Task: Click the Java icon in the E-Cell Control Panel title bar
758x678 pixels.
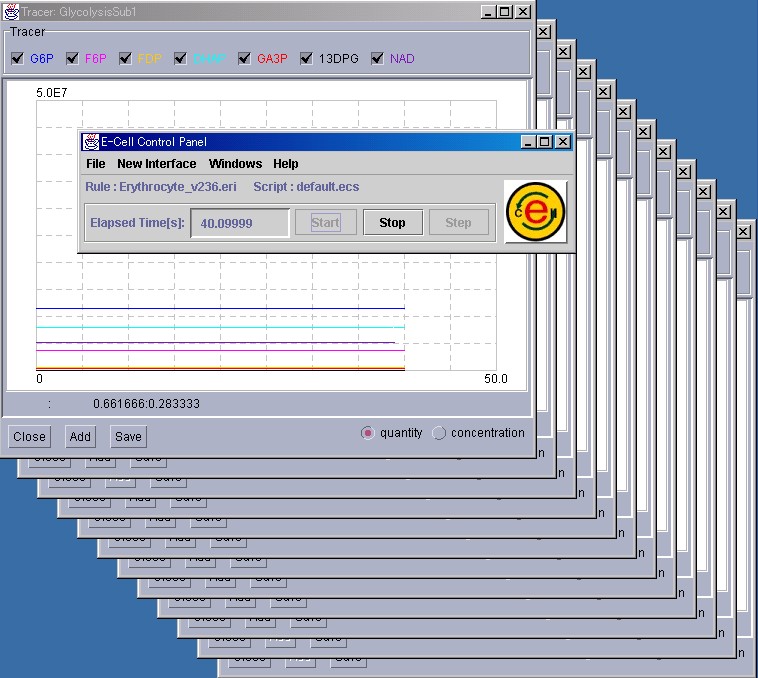Action: coord(91,142)
